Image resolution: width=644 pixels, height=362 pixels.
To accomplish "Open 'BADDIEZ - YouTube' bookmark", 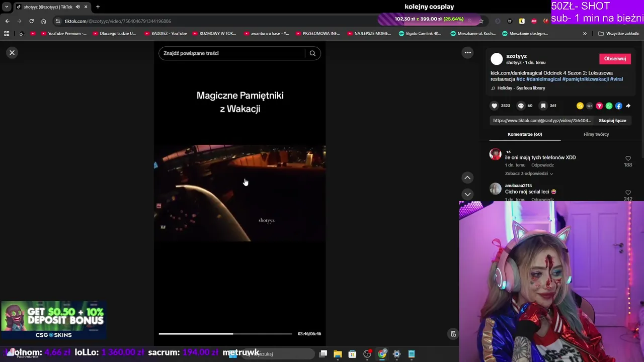I will pyautogui.click(x=166, y=34).
